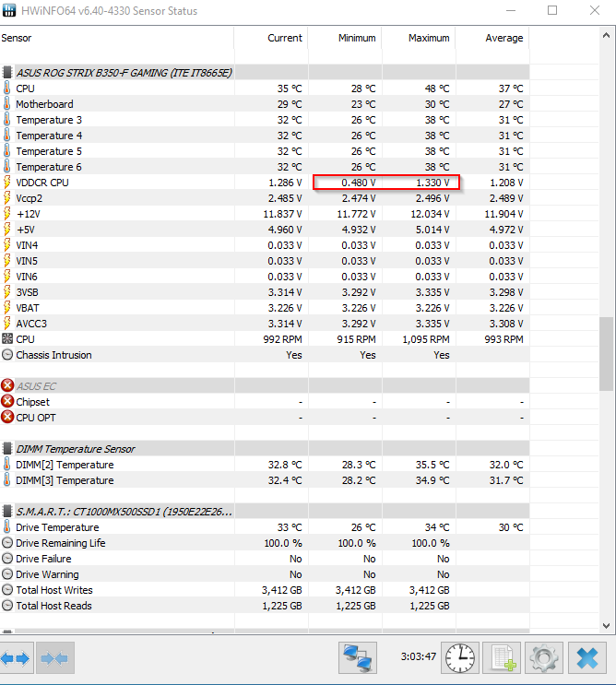Image resolution: width=616 pixels, height=685 pixels.
Task: Select the DIMM Temperature Sensor group row
Action: [x=265, y=449]
